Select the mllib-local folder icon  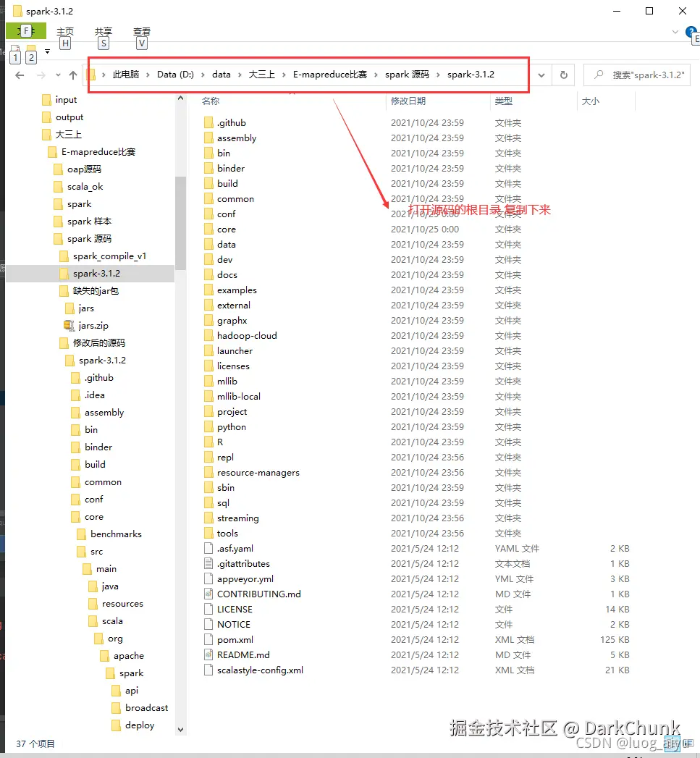click(208, 397)
